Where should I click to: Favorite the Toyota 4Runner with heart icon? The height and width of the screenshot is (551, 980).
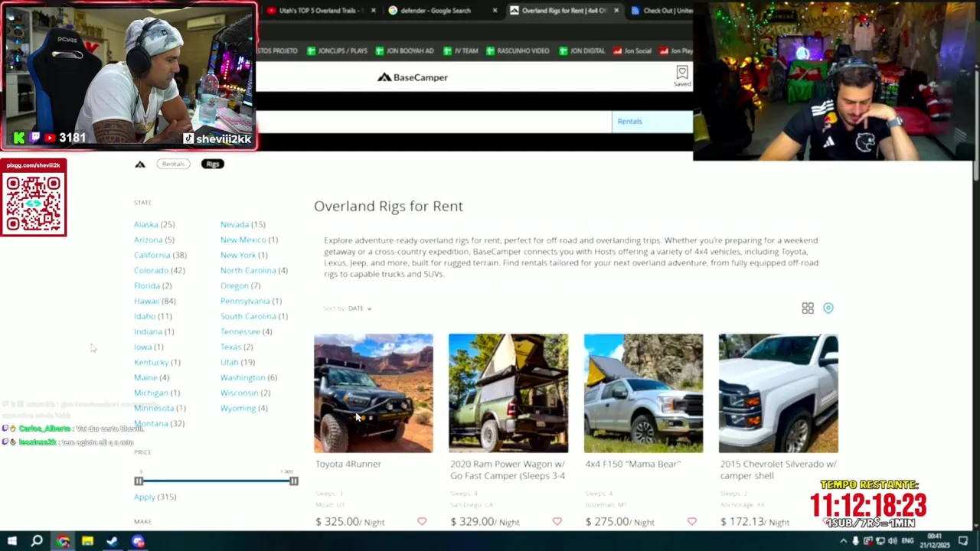point(422,521)
